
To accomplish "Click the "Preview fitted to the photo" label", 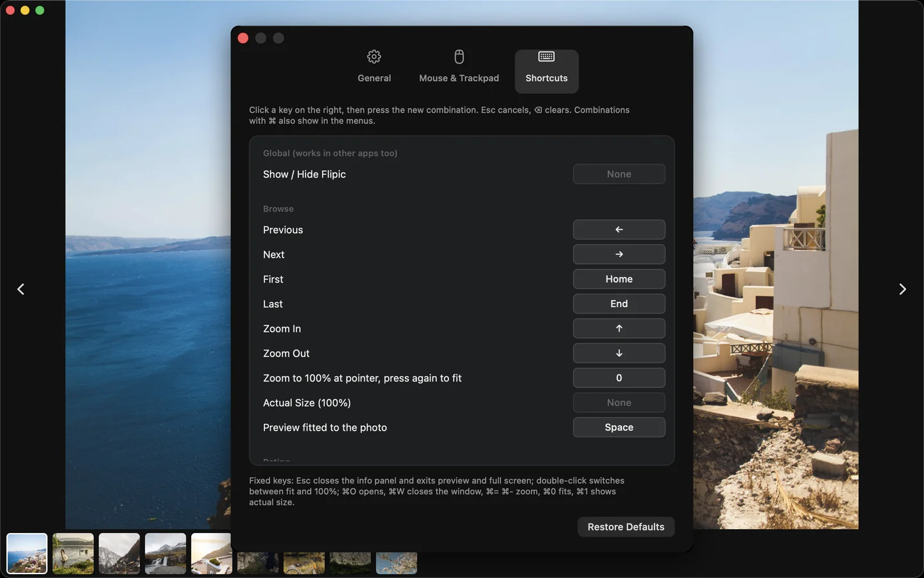I will tap(325, 428).
